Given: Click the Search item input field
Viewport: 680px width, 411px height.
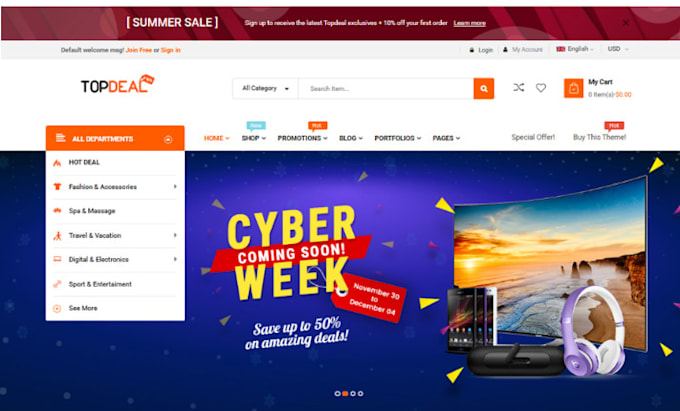Looking at the screenshot, I should point(386,88).
